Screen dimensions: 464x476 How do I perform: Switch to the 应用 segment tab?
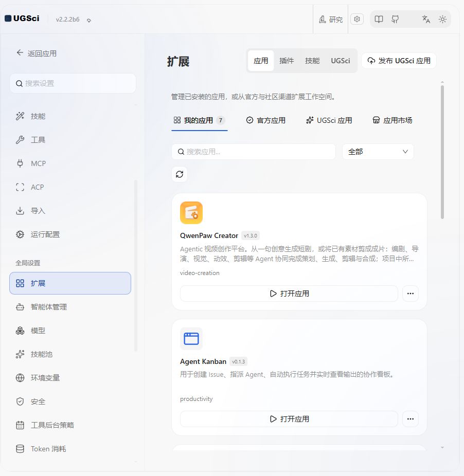click(x=261, y=61)
